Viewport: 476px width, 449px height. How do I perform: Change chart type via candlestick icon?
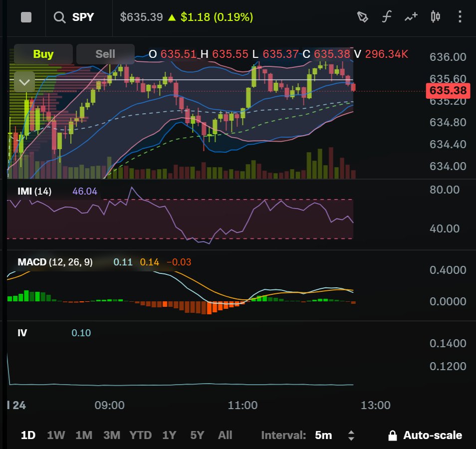pyautogui.click(x=435, y=16)
